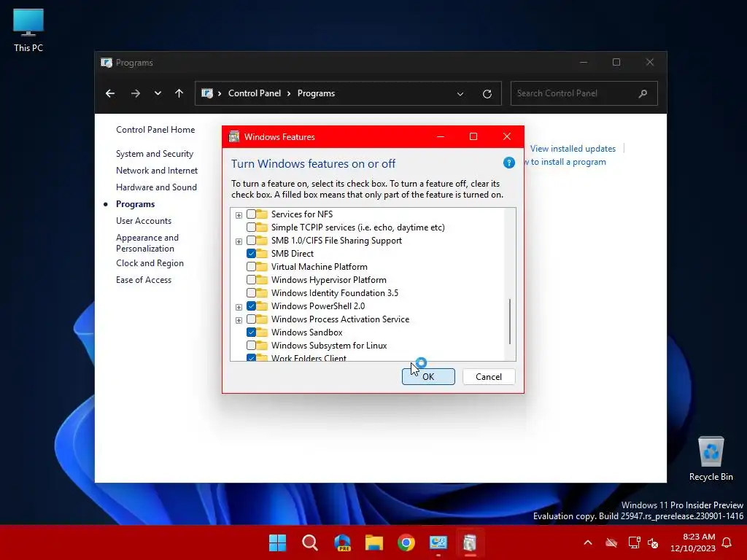Check Windows Process Activation Service

(x=251, y=319)
